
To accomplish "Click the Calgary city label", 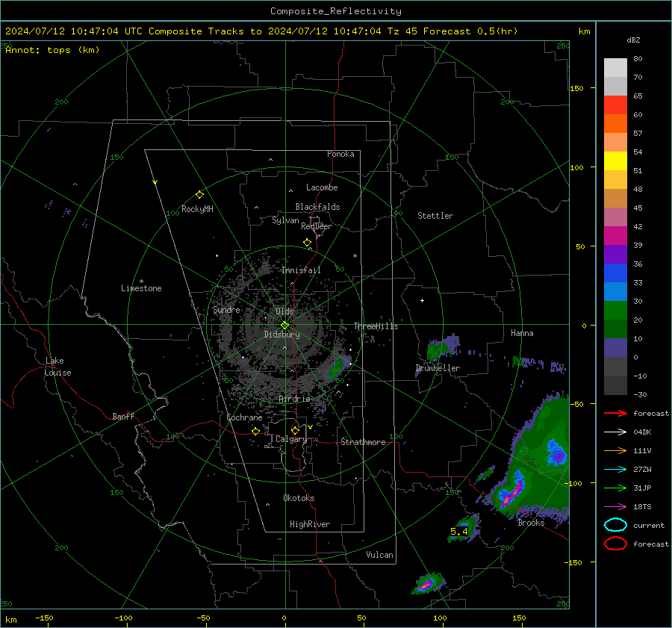I will point(291,439).
